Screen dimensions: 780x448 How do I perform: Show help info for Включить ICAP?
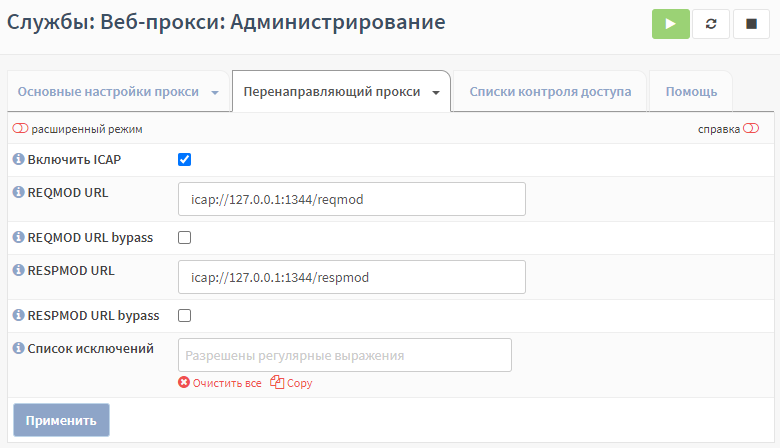coord(18,159)
